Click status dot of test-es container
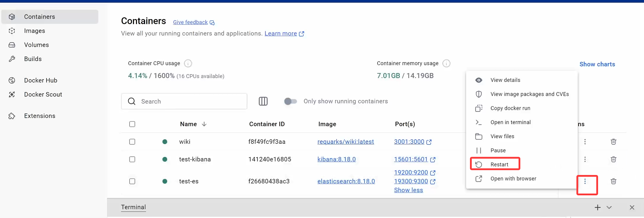The height and width of the screenshot is (218, 644). [165, 181]
